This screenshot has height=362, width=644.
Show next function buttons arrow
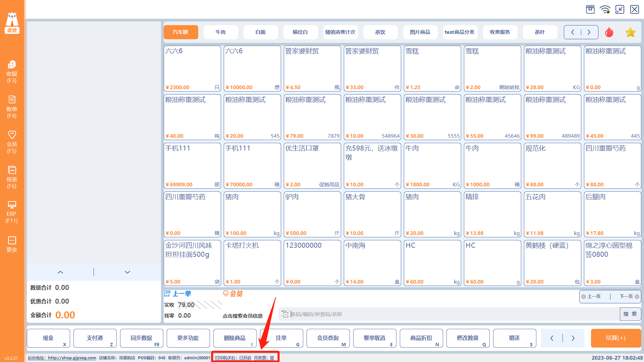point(573,338)
